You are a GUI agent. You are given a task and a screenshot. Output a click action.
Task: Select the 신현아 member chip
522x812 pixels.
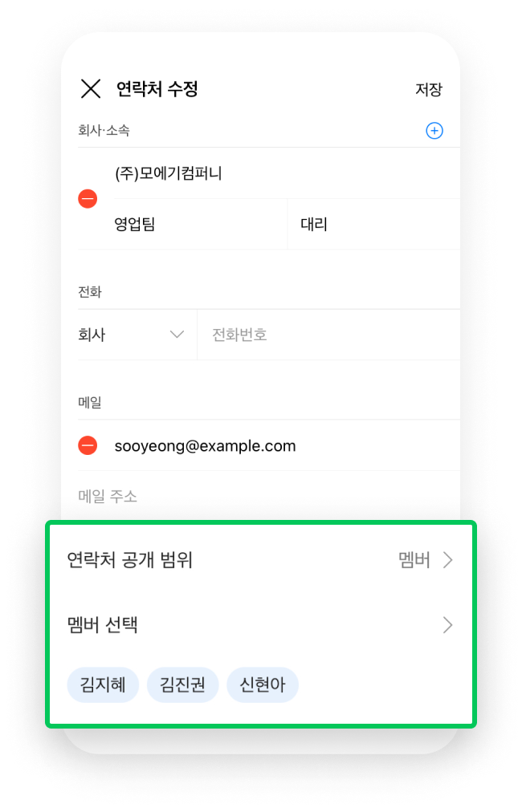pos(263,684)
